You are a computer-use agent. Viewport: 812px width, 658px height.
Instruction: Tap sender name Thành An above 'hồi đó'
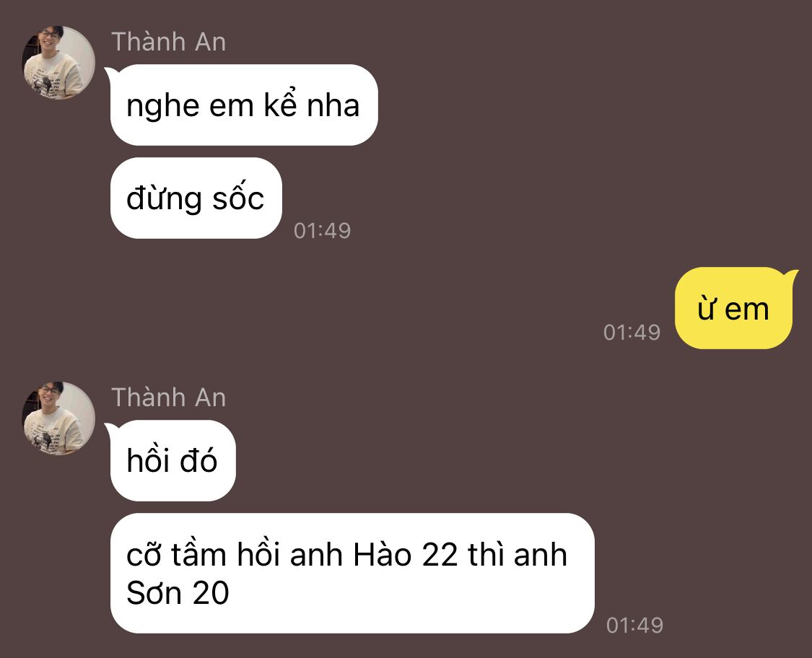(169, 398)
